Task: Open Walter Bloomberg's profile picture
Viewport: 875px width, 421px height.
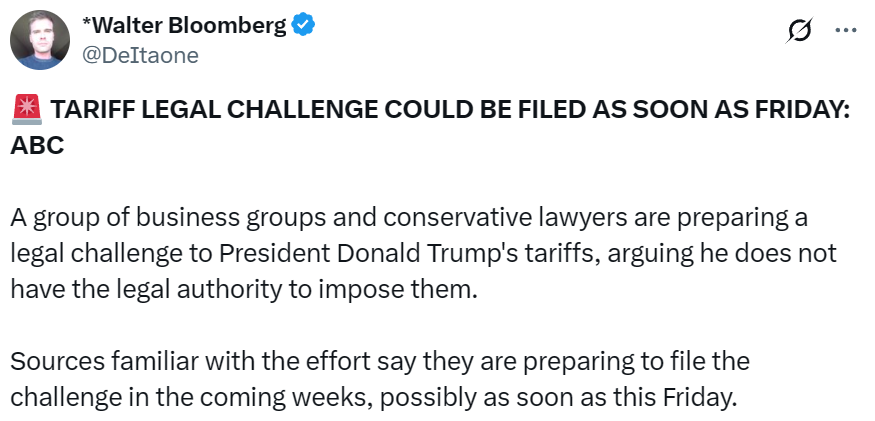Action: [39, 40]
